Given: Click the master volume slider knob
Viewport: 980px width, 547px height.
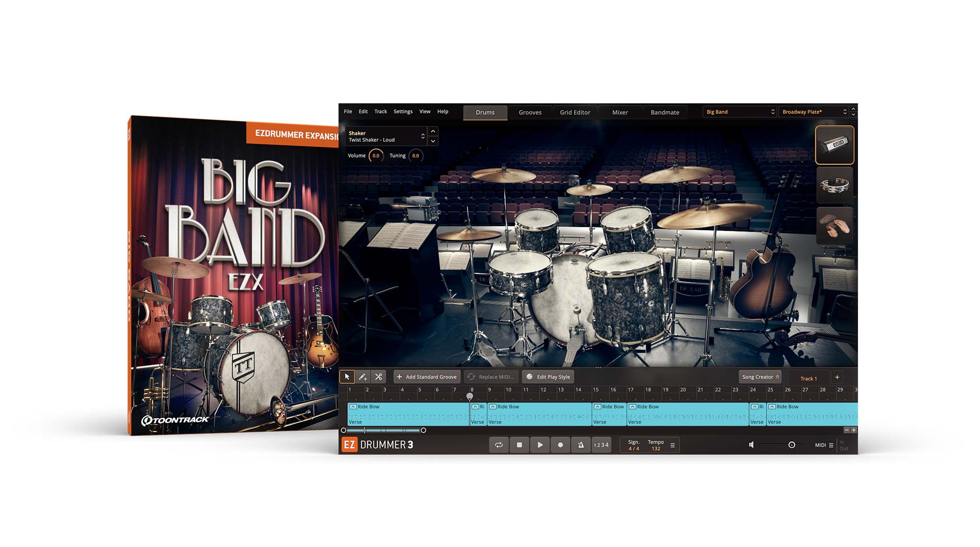Looking at the screenshot, I should click(791, 445).
